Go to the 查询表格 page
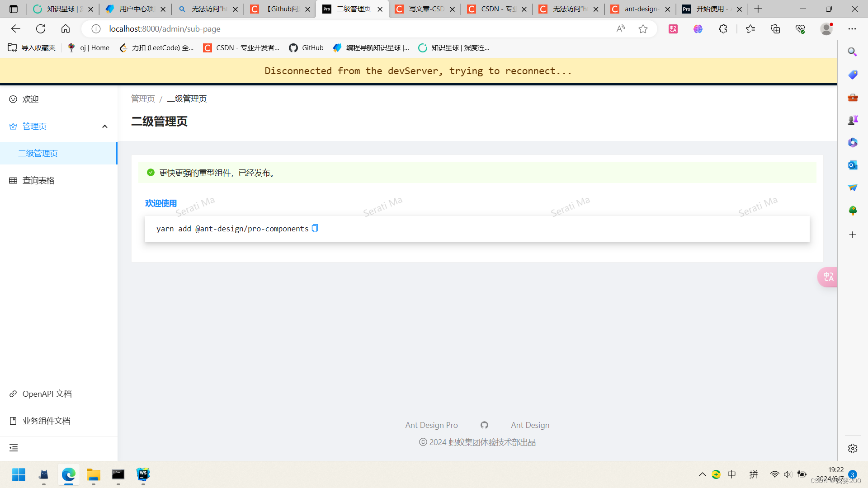 (59, 180)
